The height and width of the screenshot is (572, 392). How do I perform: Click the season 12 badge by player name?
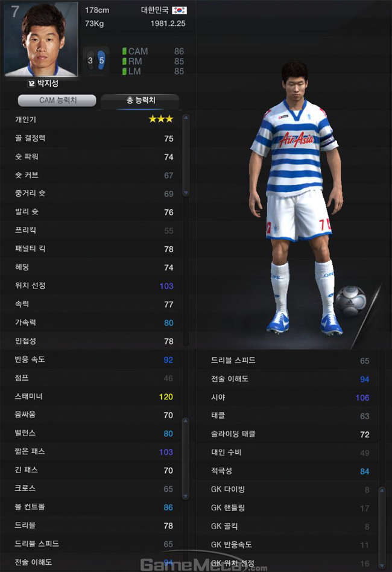point(31,83)
